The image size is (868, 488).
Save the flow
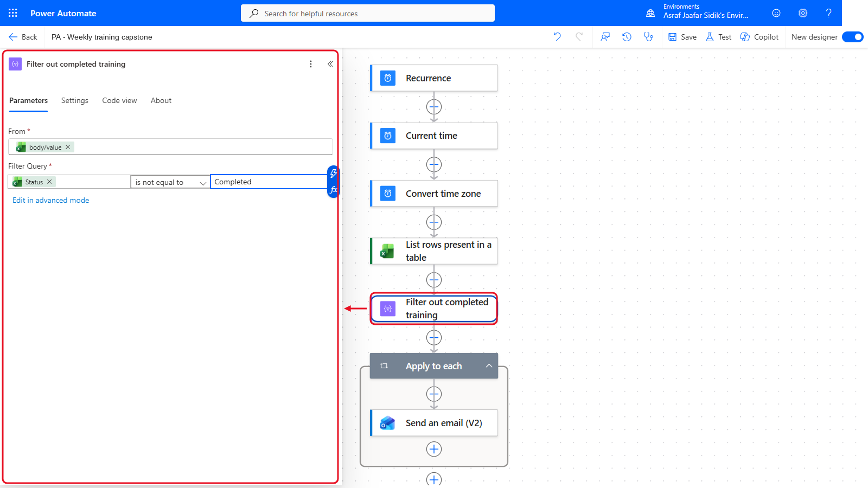click(682, 37)
